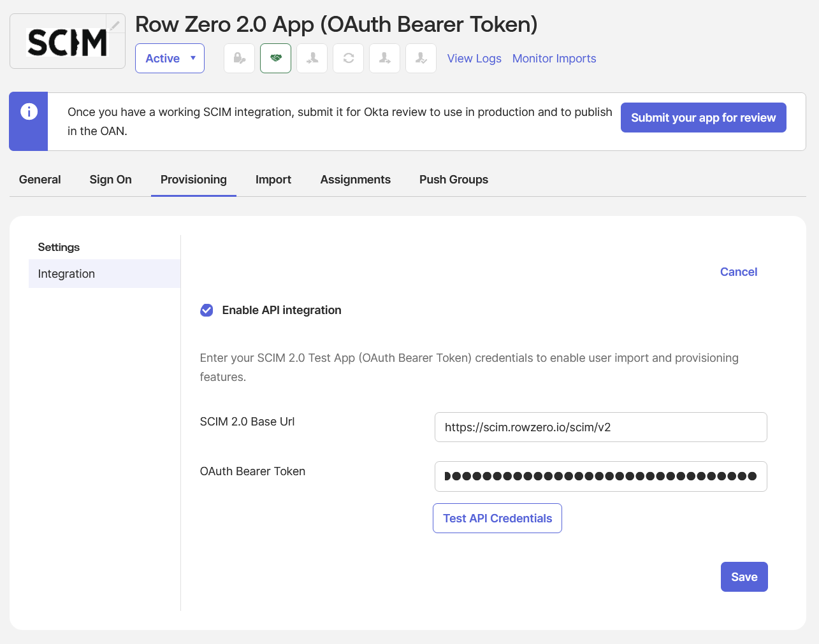The image size is (819, 644).
Task: Click the SCIM app logo
Action: pos(68,42)
